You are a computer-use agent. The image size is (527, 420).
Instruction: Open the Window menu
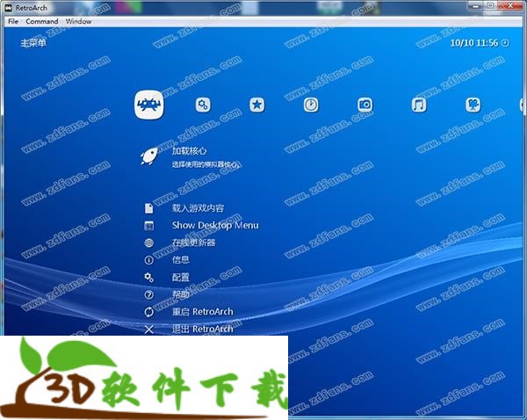pos(79,21)
